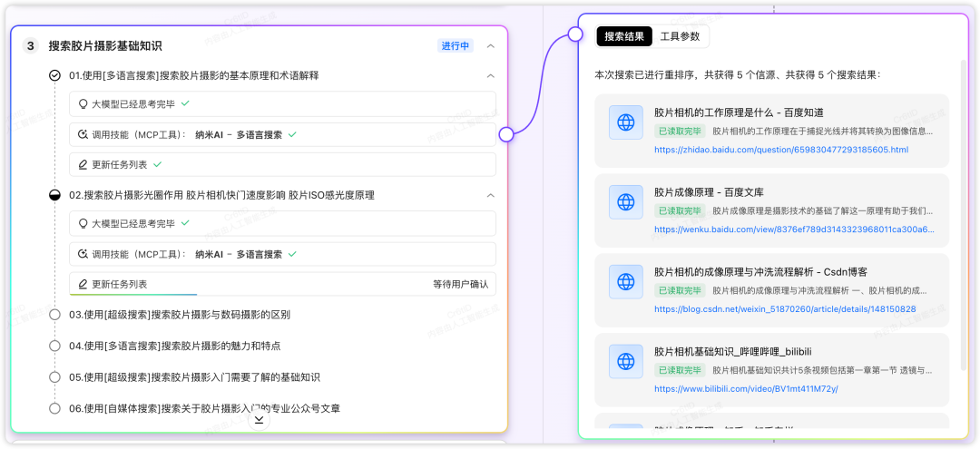Click summary text 本次搜索已进行重排序
Image resolution: width=980 pixels, height=449 pixels.
coord(737,74)
